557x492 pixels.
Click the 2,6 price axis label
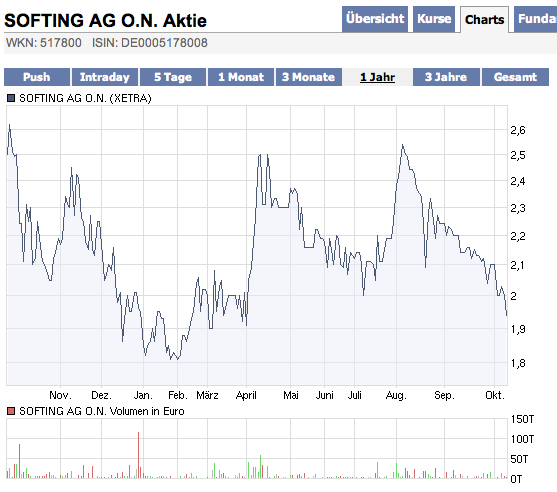pos(518,130)
